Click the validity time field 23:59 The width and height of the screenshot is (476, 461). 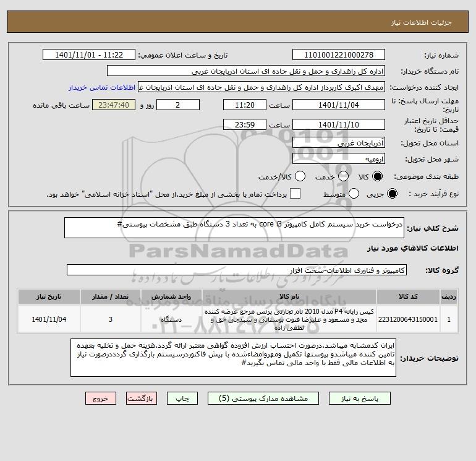pyautogui.click(x=245, y=124)
